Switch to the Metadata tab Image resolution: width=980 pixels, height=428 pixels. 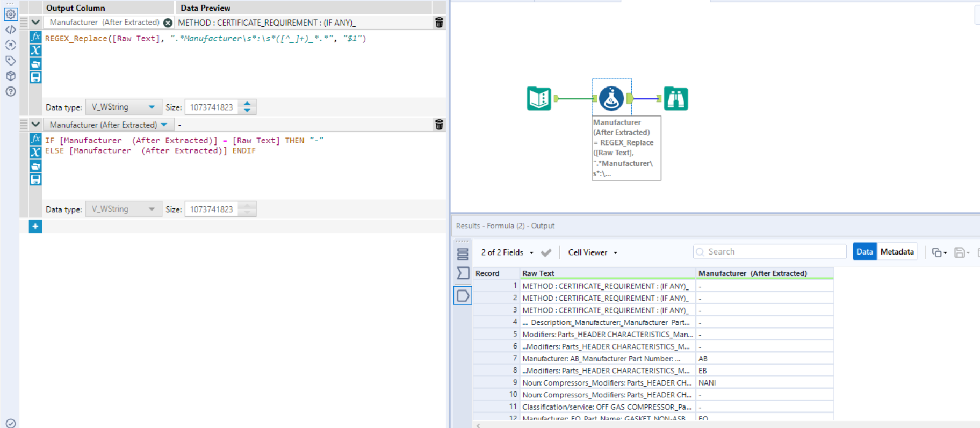click(897, 252)
